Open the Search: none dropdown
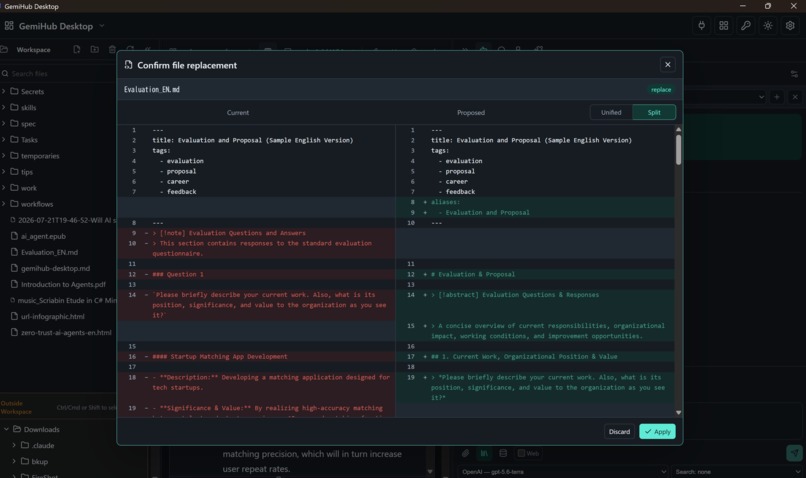This screenshot has height=478, width=806. click(738, 471)
